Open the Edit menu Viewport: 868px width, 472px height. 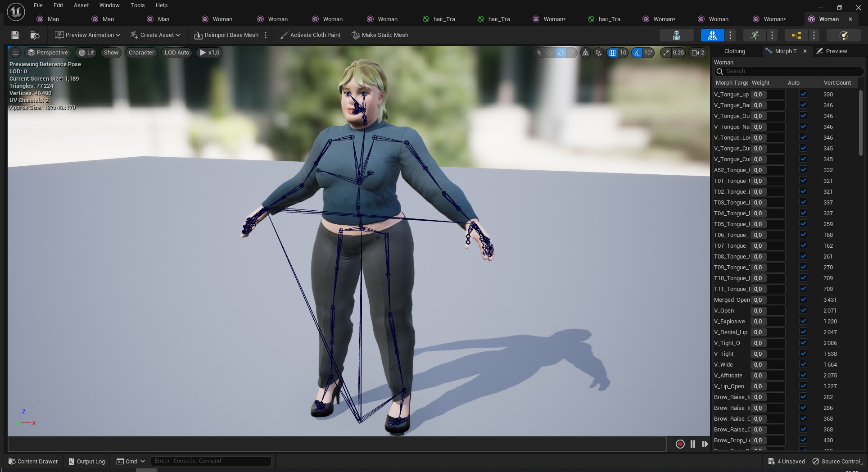(x=58, y=5)
